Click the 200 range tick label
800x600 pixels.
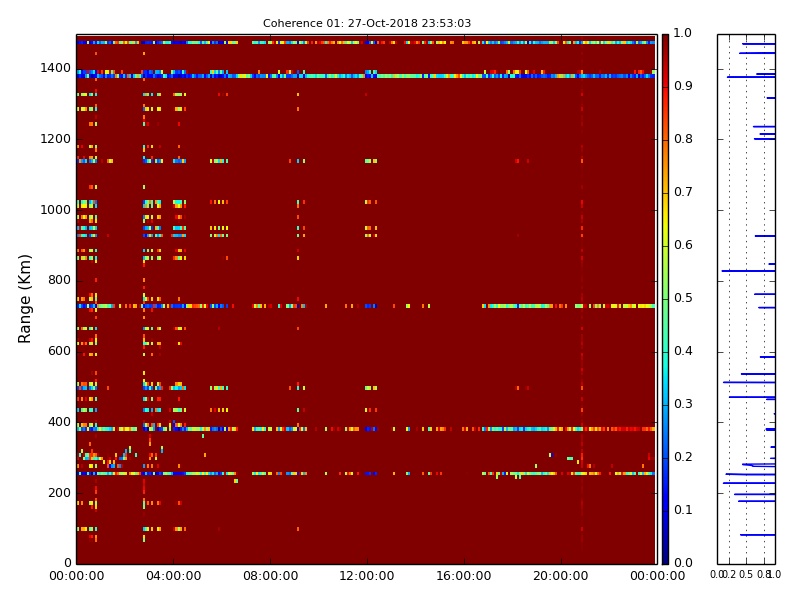pos(59,493)
